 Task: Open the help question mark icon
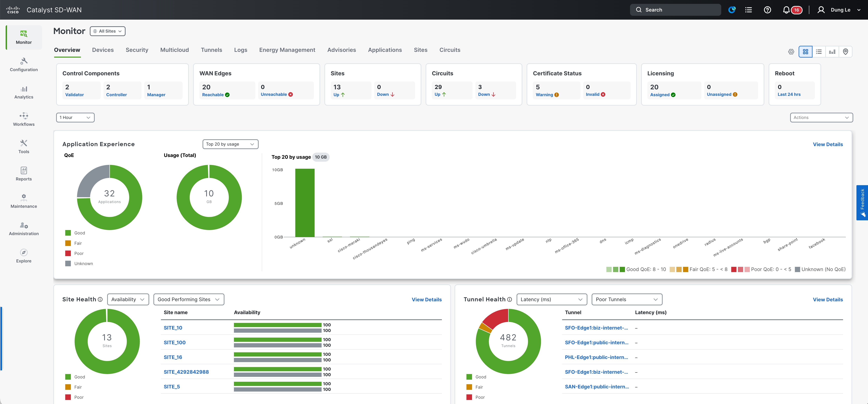pyautogui.click(x=767, y=10)
